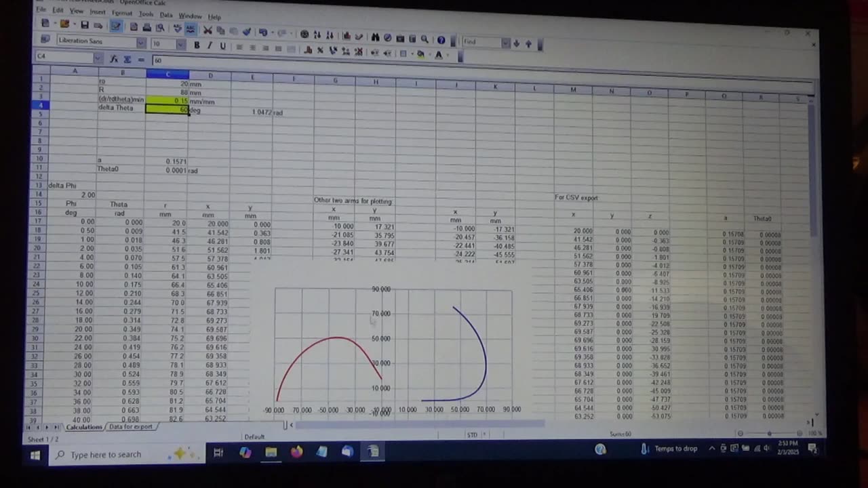Click the Export as PDF icon
The height and width of the screenshot is (488, 868).
tap(134, 27)
